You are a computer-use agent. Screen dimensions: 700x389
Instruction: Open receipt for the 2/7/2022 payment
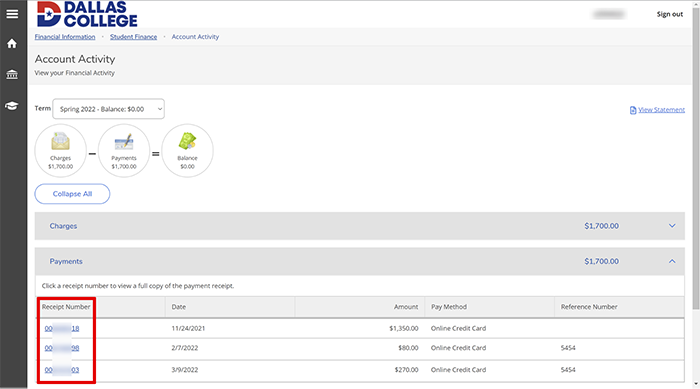coord(62,348)
